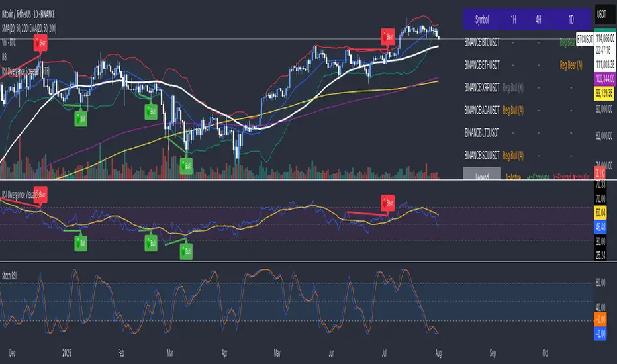Click Sep on the time axis
Image resolution: width=617 pixels, height=364 pixels.
pyautogui.click(x=493, y=353)
